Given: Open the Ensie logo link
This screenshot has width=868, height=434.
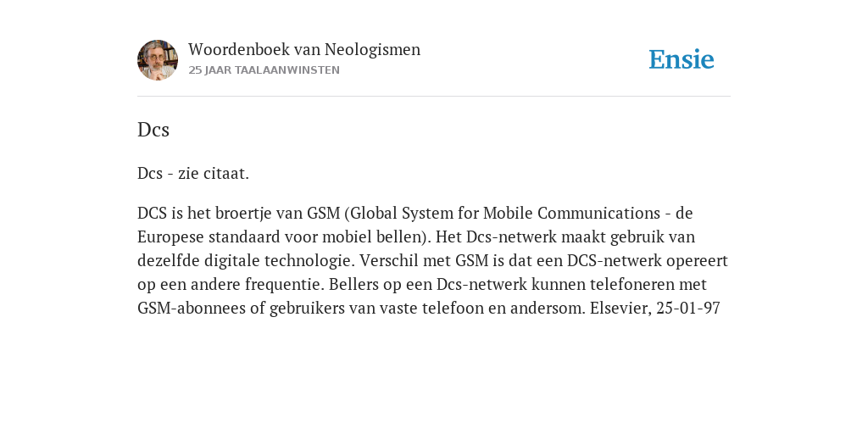Looking at the screenshot, I should pos(682,59).
